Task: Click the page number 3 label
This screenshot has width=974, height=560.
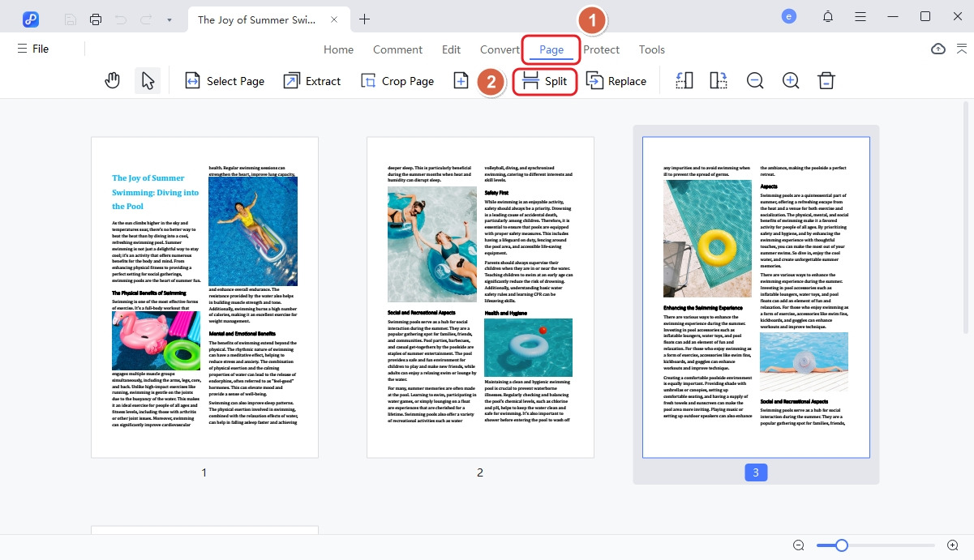Action: (x=756, y=472)
